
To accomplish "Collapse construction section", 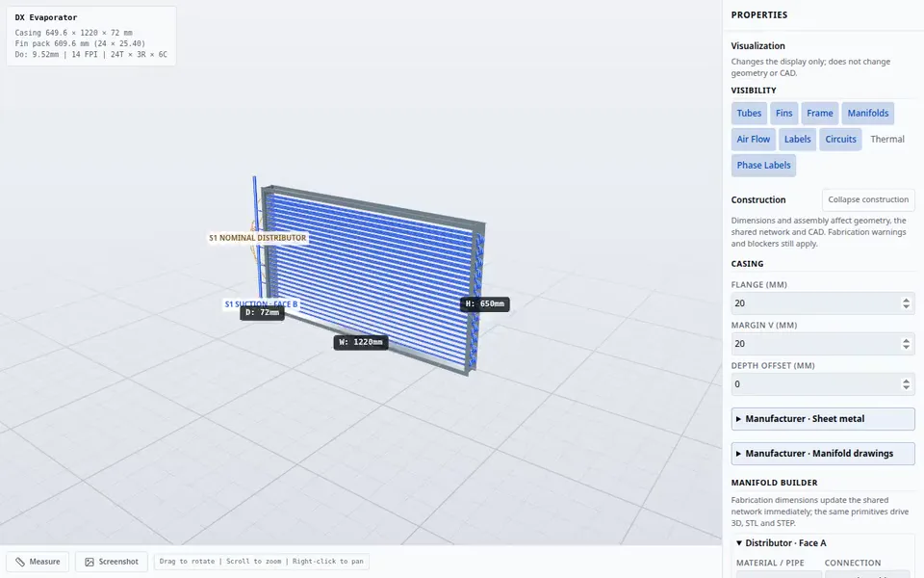I will tap(868, 200).
